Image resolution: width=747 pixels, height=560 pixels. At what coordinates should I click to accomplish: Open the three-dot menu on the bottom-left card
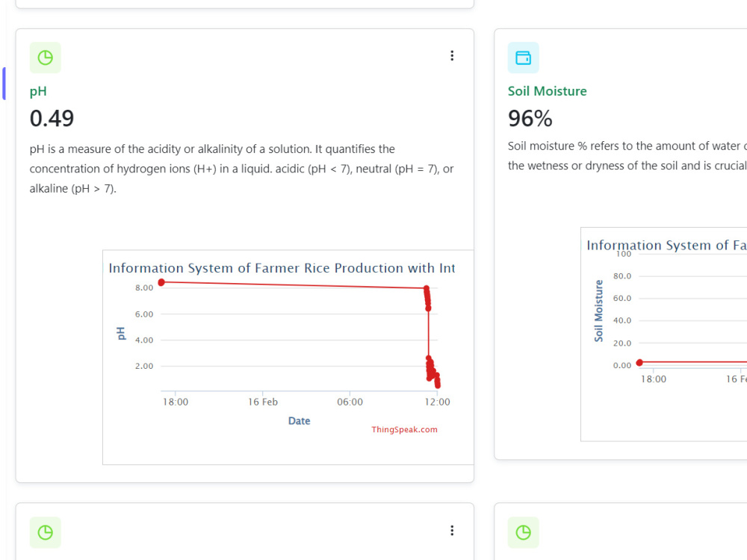click(x=452, y=530)
